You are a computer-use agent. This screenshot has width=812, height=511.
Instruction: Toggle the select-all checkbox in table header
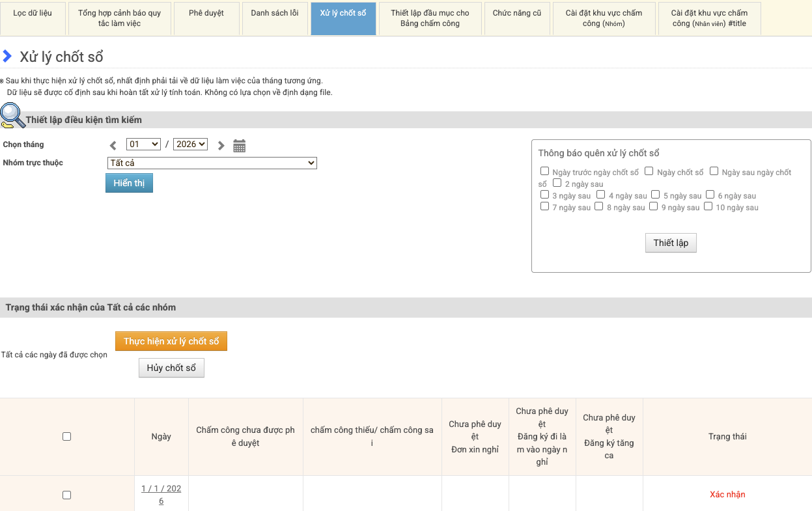coord(66,437)
